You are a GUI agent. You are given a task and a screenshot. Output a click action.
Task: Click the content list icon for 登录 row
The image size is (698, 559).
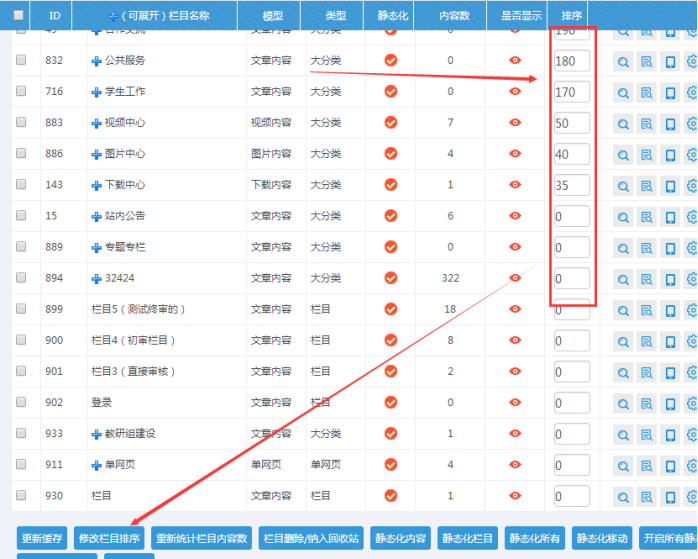coord(647,404)
